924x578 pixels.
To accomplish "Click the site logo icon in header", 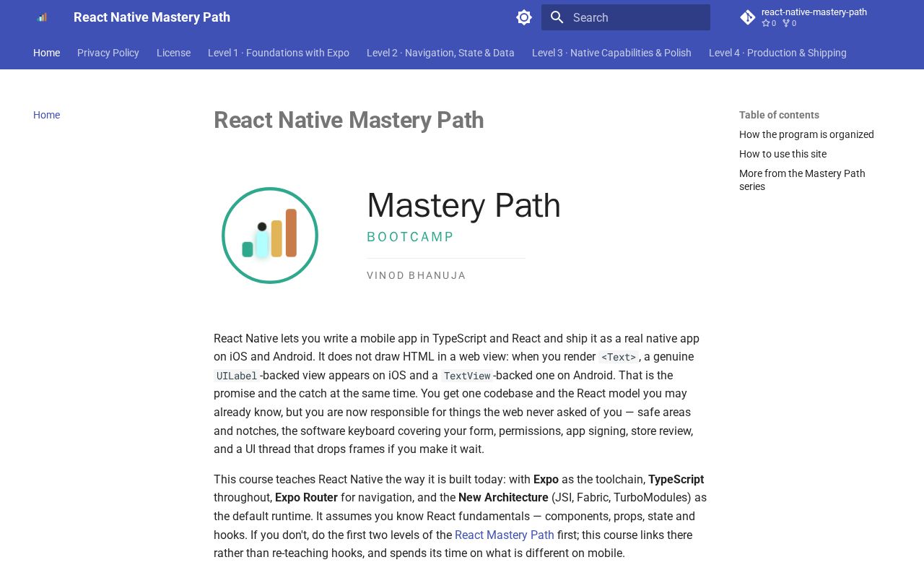I will tap(42, 17).
